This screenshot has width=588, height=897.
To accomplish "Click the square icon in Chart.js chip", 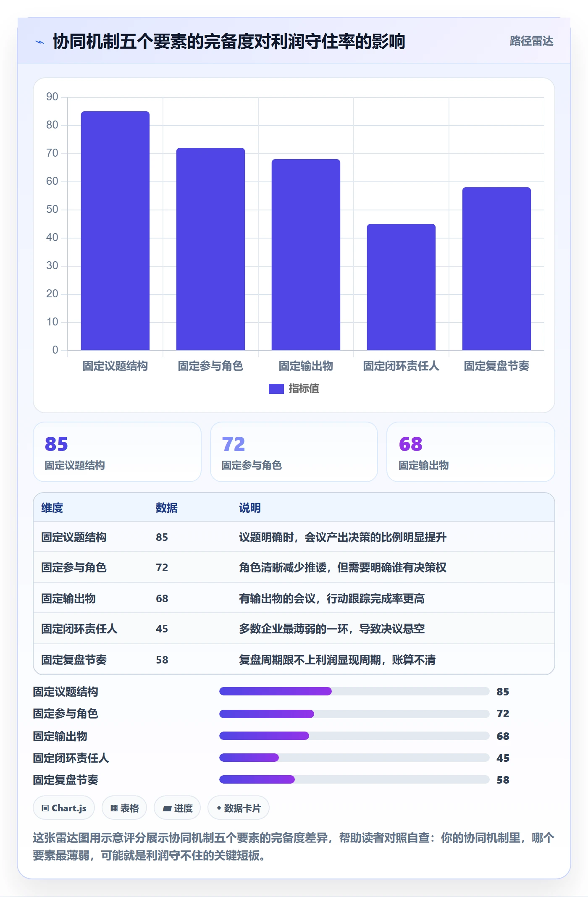I will (45, 808).
